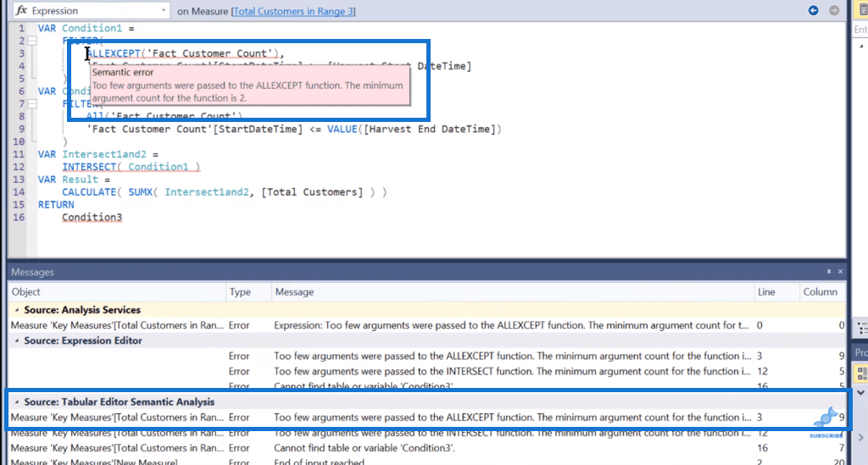This screenshot has height=465, width=868.
Task: Close the Messages panel
Action: click(840, 272)
